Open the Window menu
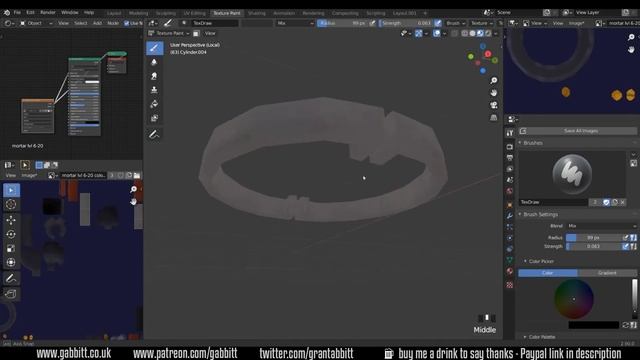 click(x=69, y=13)
